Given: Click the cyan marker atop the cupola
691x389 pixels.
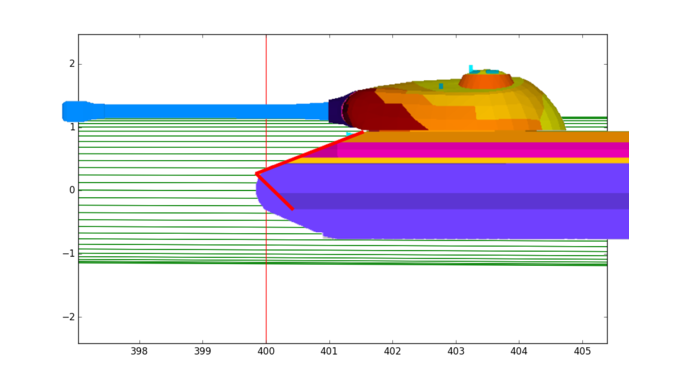Looking at the screenshot, I should (471, 69).
